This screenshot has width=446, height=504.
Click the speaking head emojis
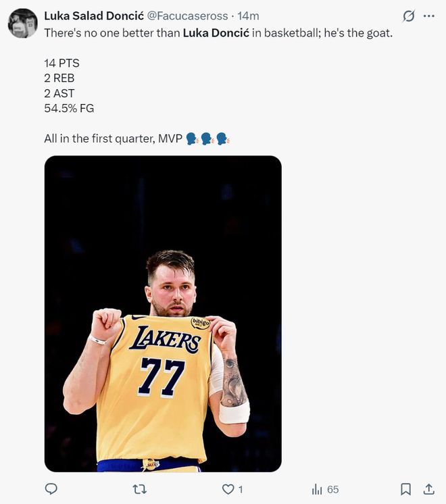(x=207, y=138)
